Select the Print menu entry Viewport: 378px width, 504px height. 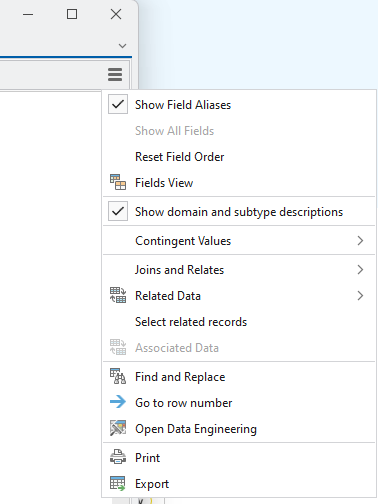(239, 458)
